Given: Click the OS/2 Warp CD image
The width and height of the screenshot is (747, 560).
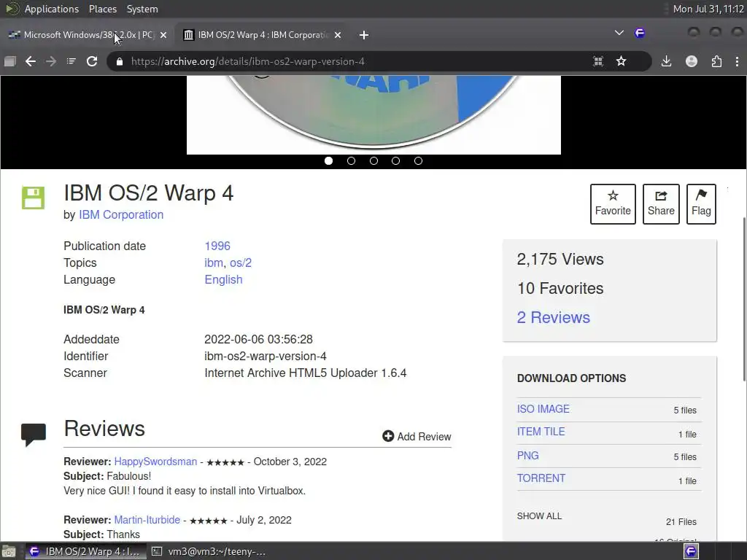Looking at the screenshot, I should pyautogui.click(x=373, y=114).
